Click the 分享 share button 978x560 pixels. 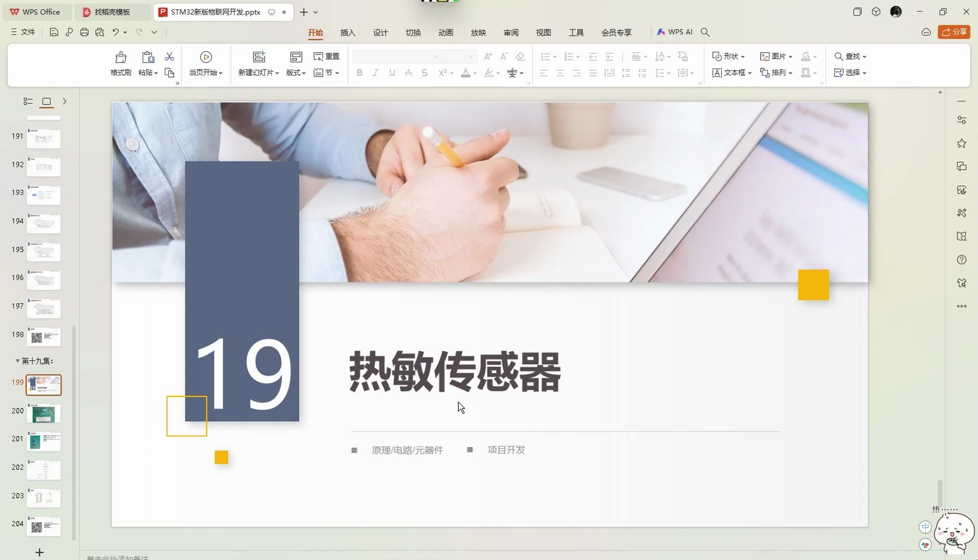point(954,32)
